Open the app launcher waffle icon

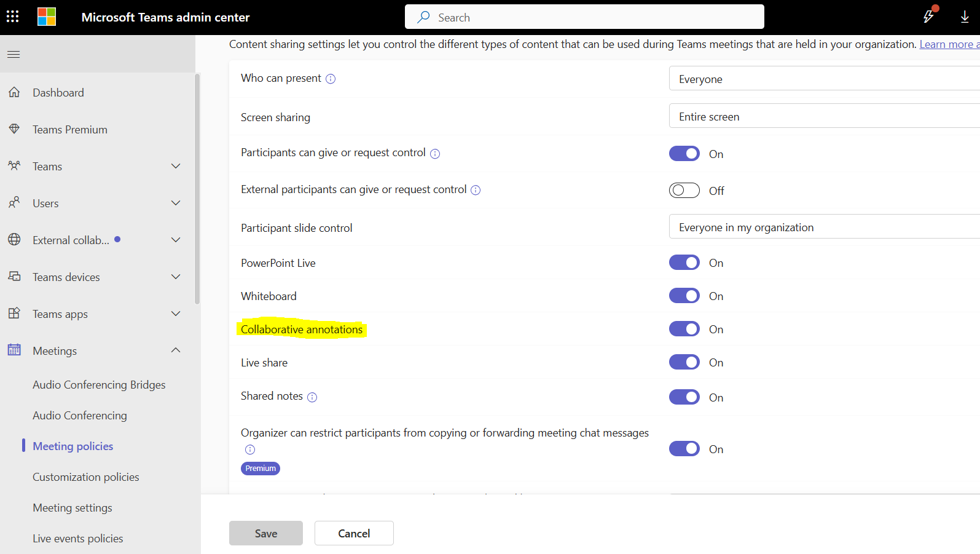(x=13, y=17)
